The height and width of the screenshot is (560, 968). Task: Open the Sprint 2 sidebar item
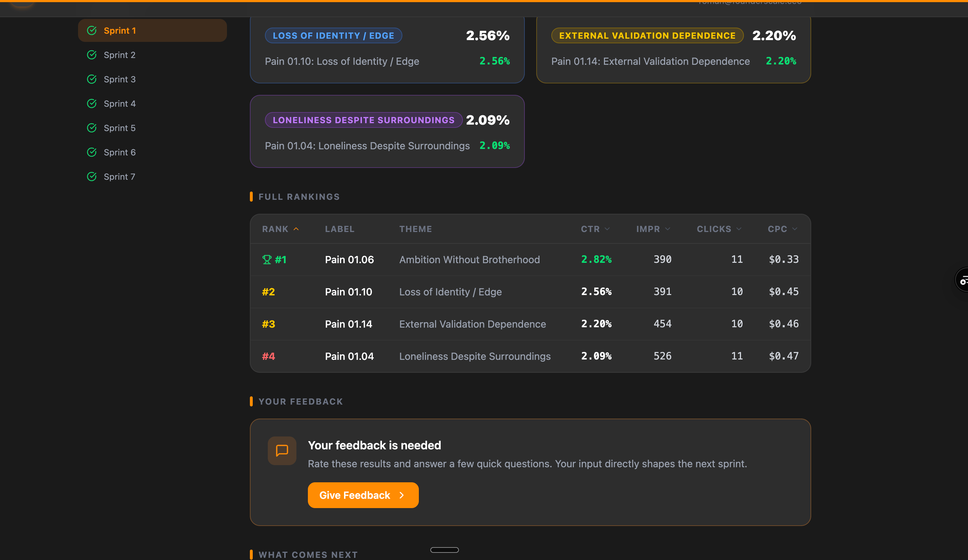(x=120, y=55)
